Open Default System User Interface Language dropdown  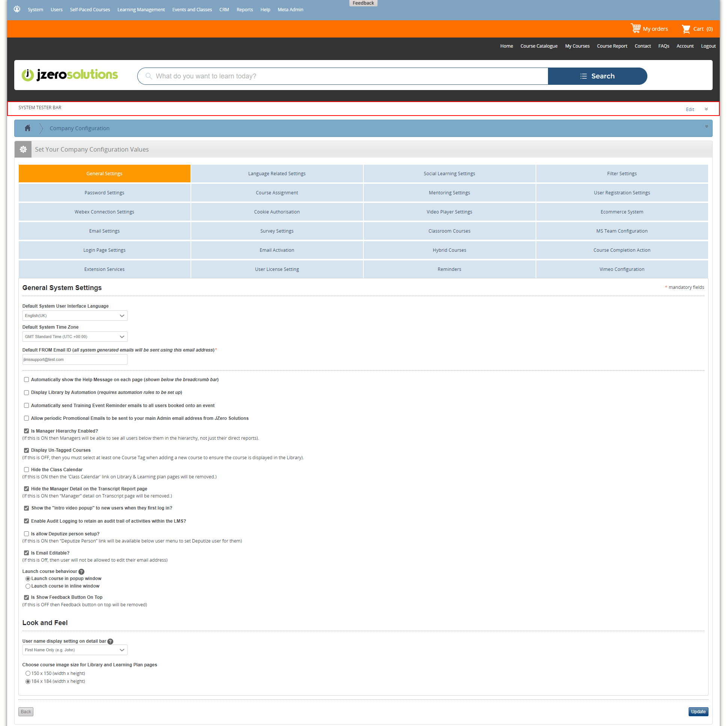(x=75, y=316)
